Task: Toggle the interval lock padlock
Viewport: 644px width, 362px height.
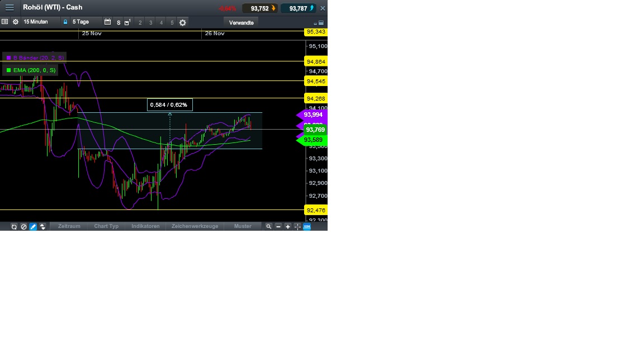Action: 65,22
